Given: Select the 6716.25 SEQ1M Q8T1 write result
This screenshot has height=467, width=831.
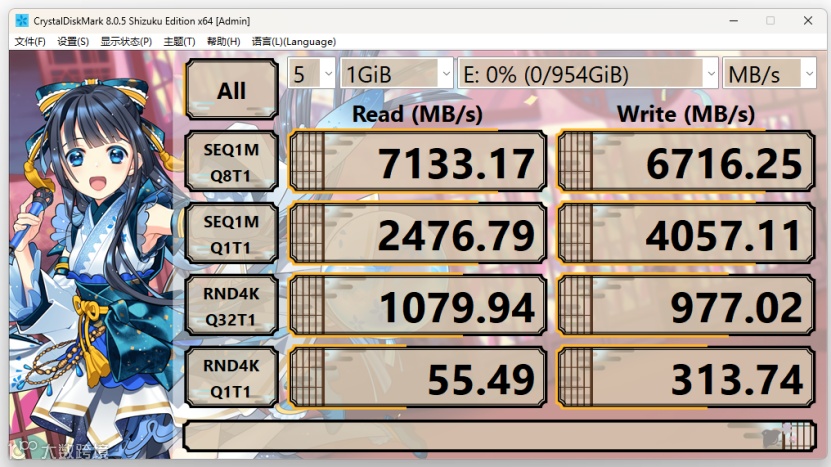Looking at the screenshot, I should 686,161.
